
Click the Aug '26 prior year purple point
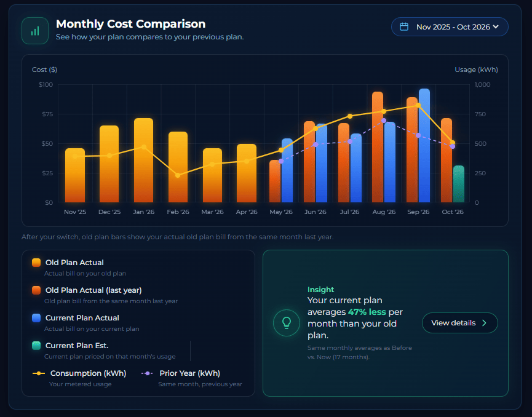[384, 121]
